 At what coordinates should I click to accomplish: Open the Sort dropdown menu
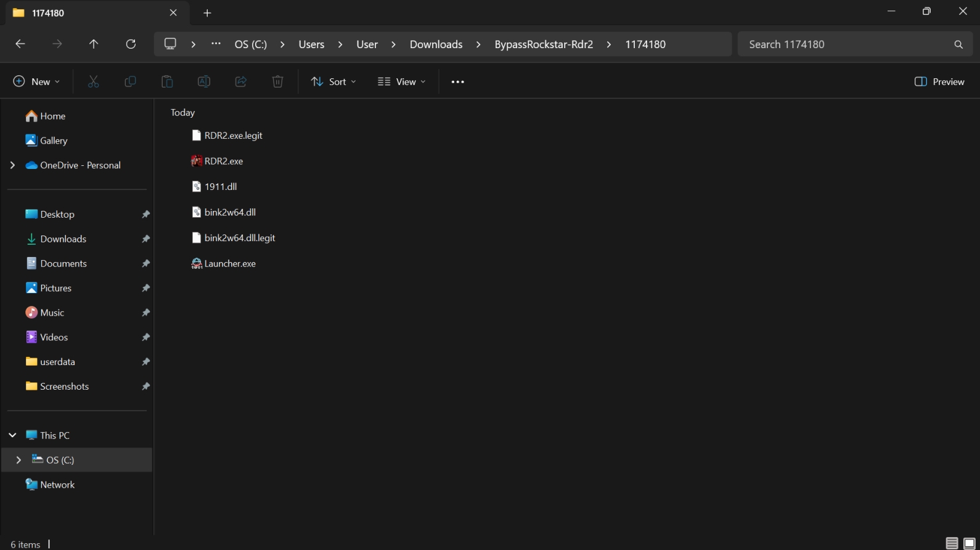(x=333, y=81)
